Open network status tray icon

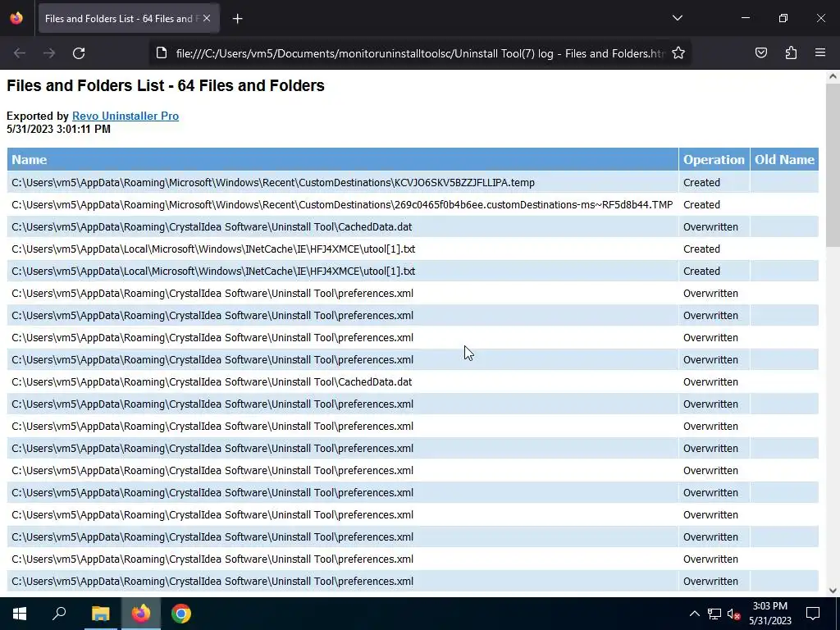point(714,614)
